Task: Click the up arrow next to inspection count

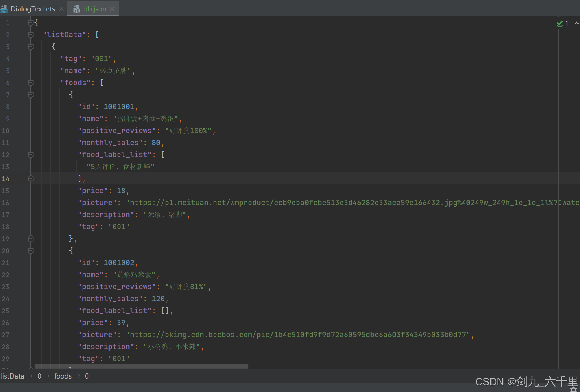Action: tap(576, 23)
